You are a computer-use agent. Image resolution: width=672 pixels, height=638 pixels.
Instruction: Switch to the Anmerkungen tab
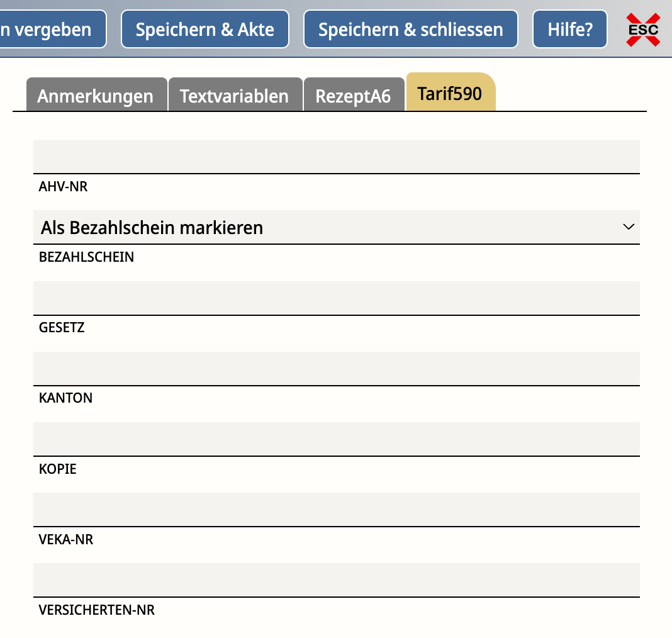click(96, 96)
